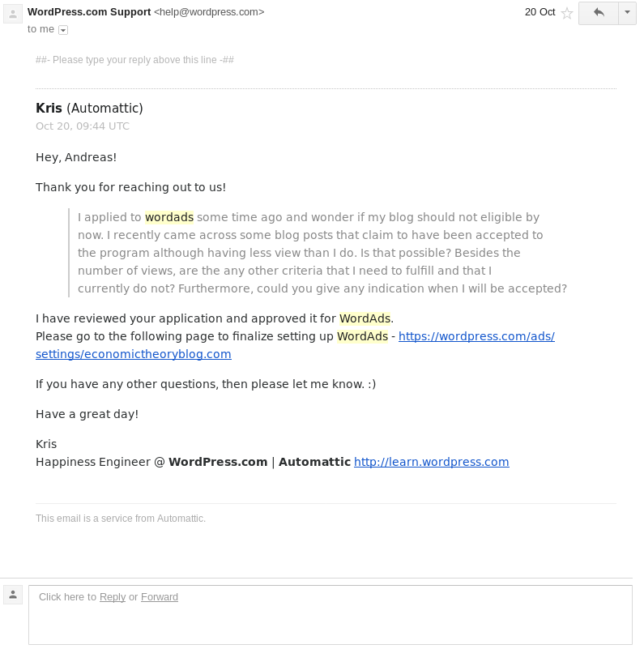
Task: Click the Oct 20, 09:44 UTC timestamp
Action: point(83,126)
